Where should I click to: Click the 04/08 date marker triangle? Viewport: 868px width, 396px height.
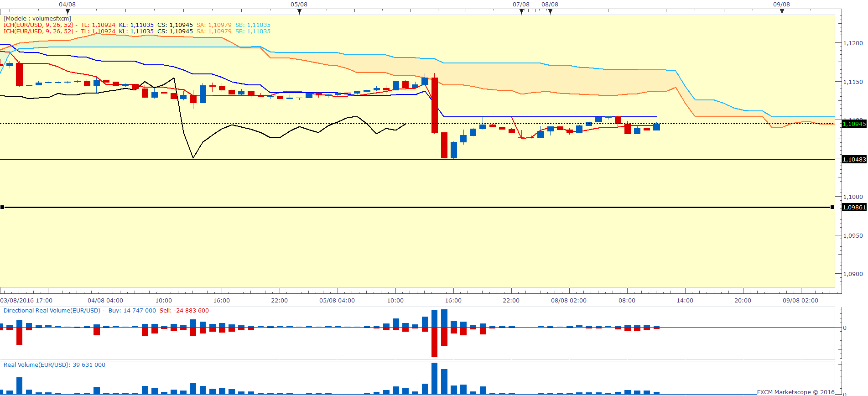tap(68, 12)
